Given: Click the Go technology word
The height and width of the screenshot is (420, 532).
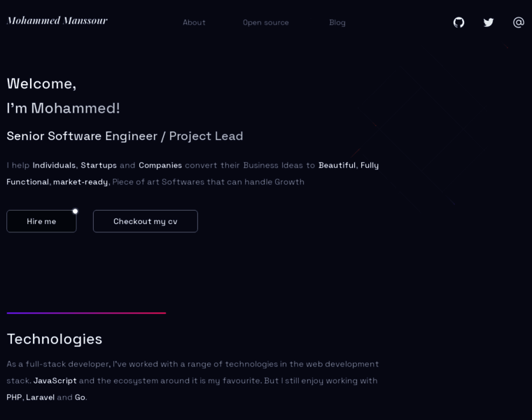Looking at the screenshot, I should 80,398.
